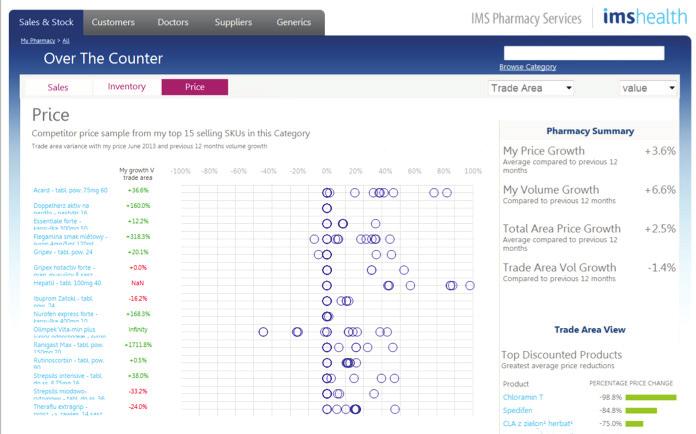This screenshot has height=434, width=696.
Task: Click the My Price Growth +3.6% value
Action: coord(660,151)
